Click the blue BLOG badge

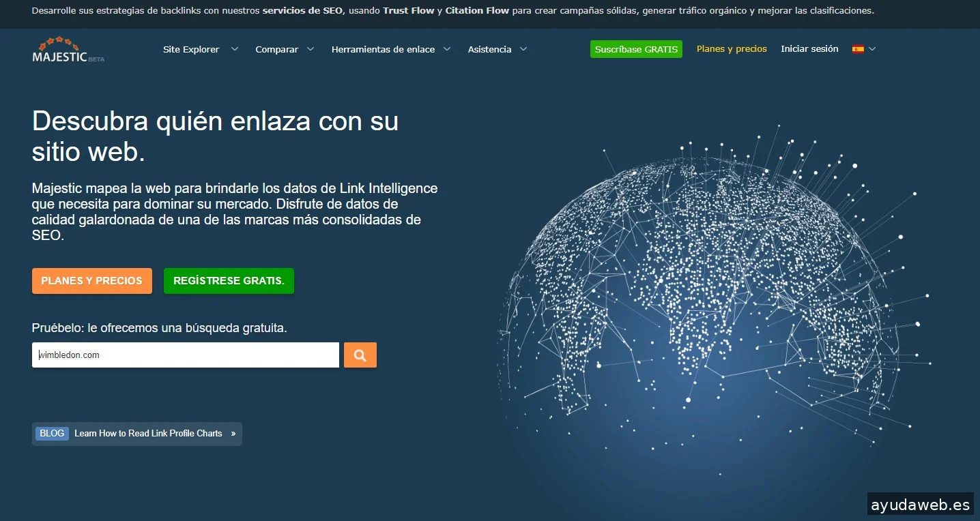[52, 434]
